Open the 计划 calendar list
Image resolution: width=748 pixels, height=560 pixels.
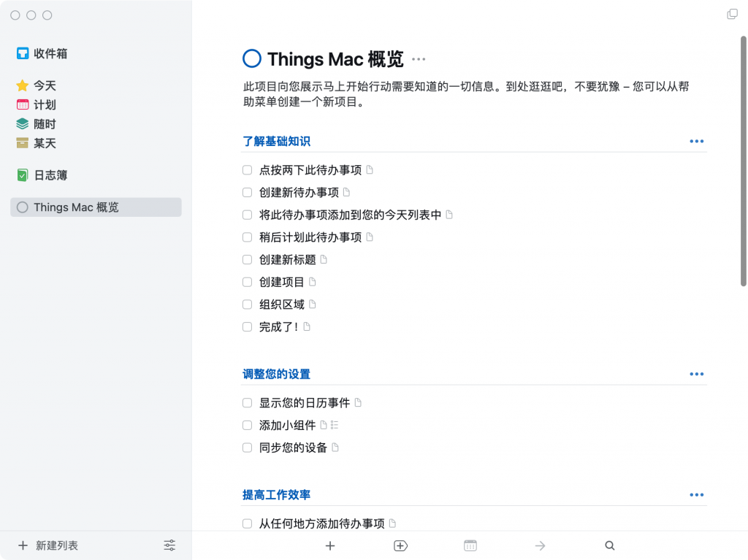point(45,104)
